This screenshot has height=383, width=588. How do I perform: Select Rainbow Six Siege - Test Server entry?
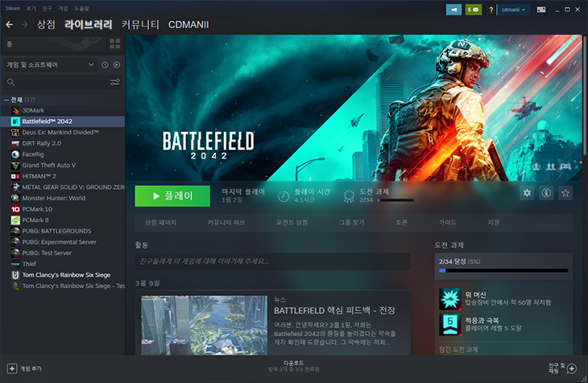[63, 286]
